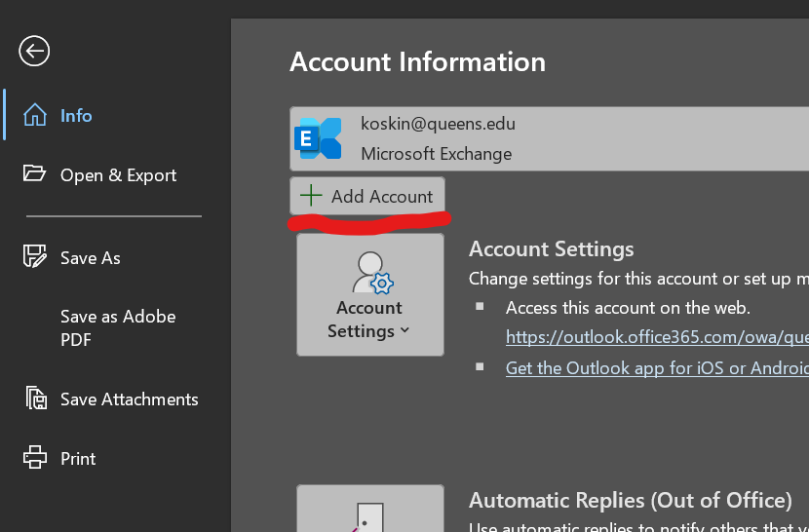Click the Account Information heading
The width and height of the screenshot is (809, 532).
pyautogui.click(x=417, y=62)
